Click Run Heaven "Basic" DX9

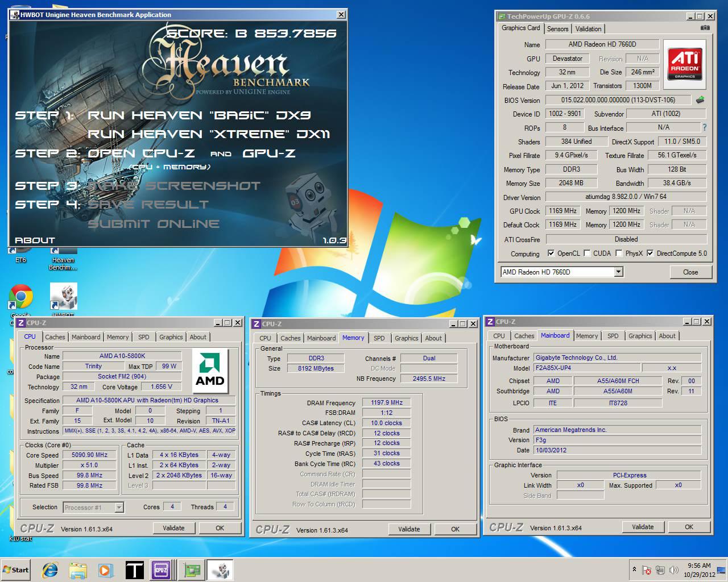tap(199, 115)
